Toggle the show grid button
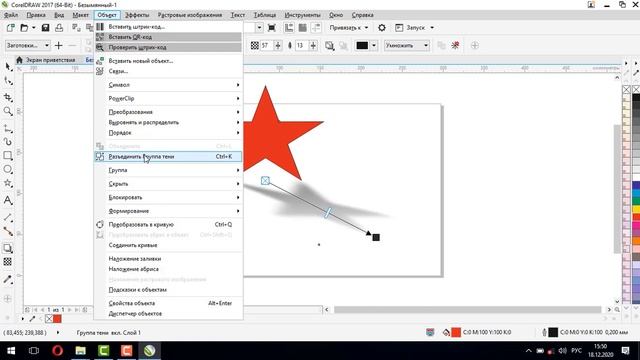640x360 pixels. (x=302, y=28)
